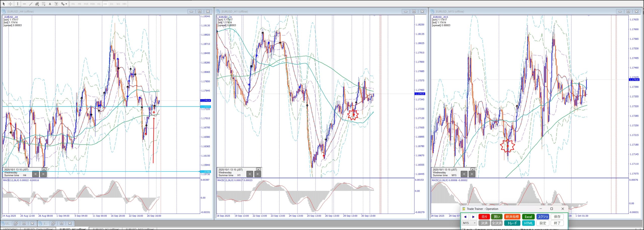
Task: Select the text label tool
Action: 56,4
